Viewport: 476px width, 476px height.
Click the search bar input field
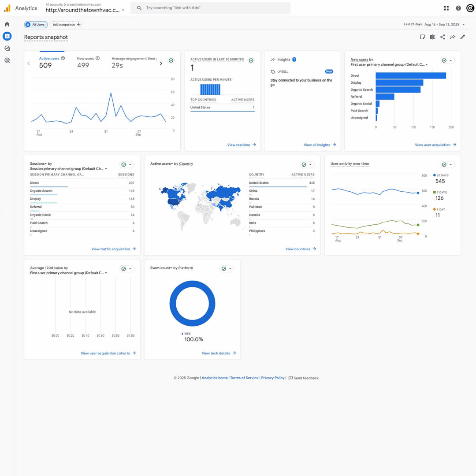pos(212,8)
